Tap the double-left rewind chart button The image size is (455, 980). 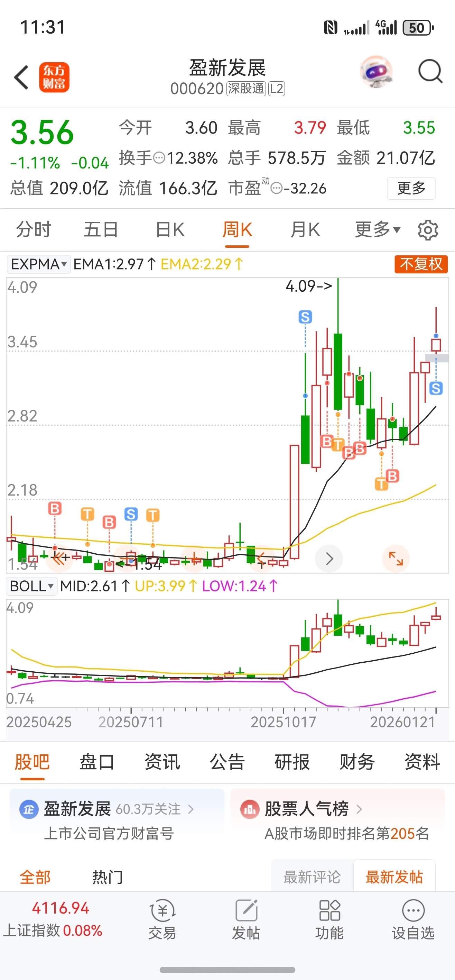(59, 559)
